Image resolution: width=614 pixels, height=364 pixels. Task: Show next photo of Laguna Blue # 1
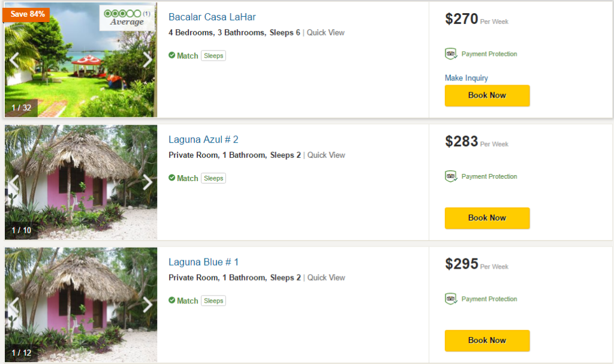pos(148,305)
